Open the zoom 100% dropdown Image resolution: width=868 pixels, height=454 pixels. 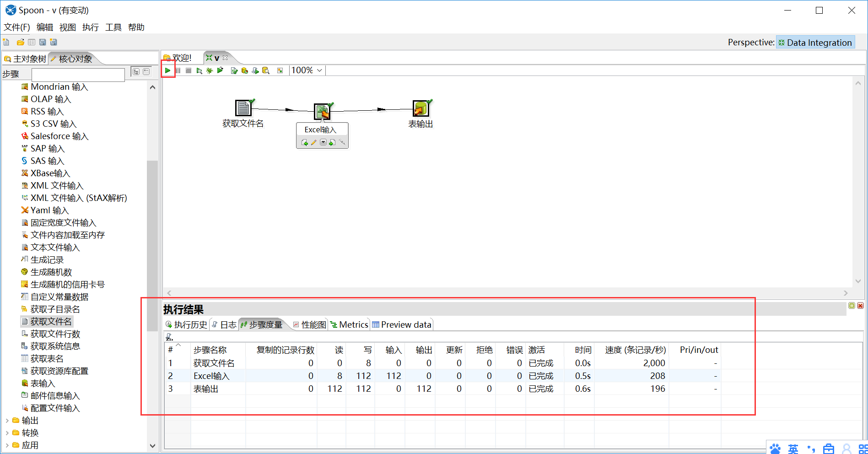[319, 70]
